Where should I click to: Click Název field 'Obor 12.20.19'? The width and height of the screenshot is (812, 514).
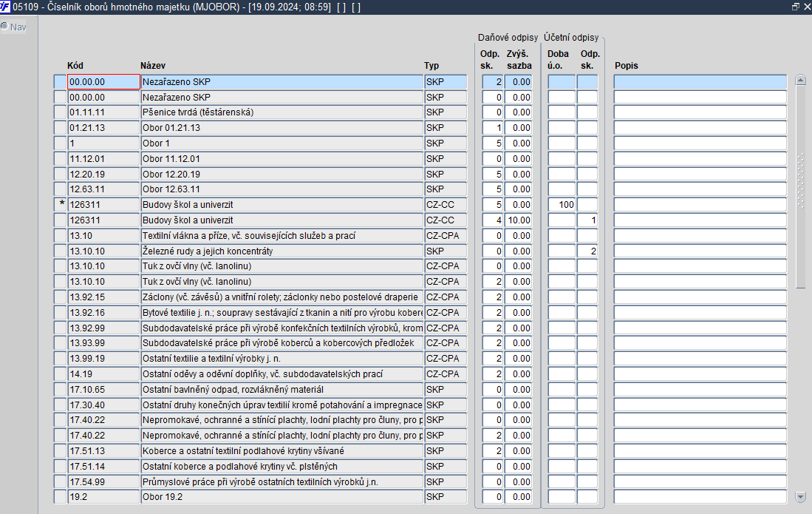pos(282,174)
